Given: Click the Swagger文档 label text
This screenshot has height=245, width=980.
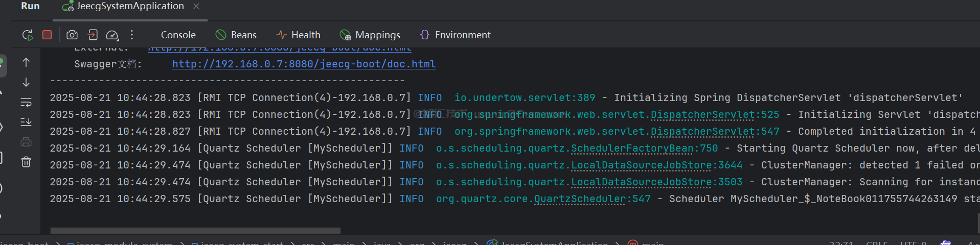Looking at the screenshot, I should 108,64.
